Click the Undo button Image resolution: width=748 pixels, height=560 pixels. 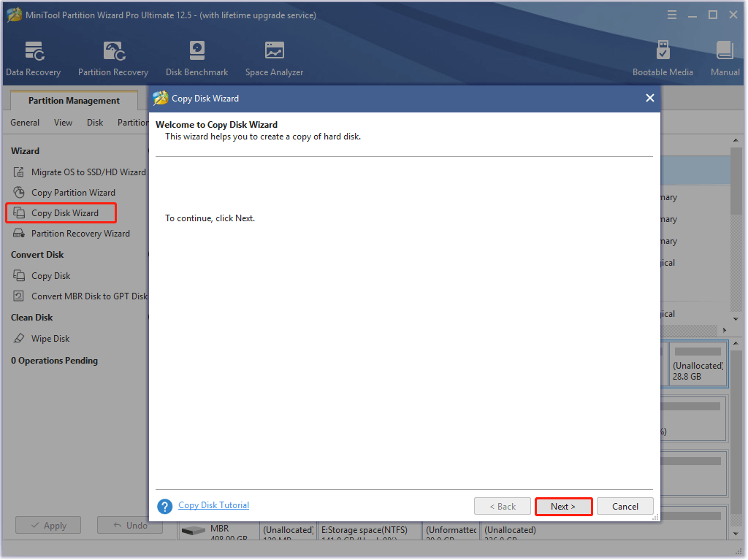coord(130,525)
